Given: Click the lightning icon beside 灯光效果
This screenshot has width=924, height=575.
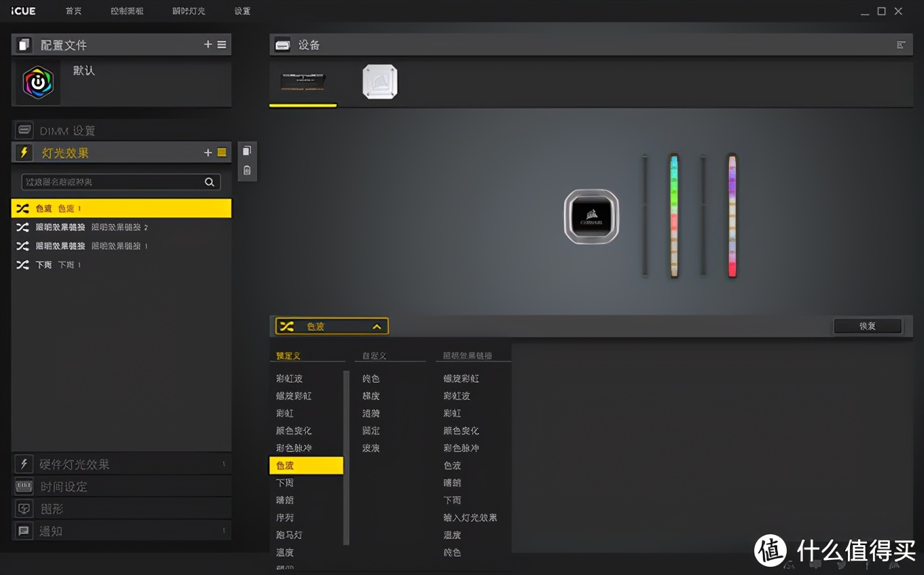Looking at the screenshot, I should [24, 153].
